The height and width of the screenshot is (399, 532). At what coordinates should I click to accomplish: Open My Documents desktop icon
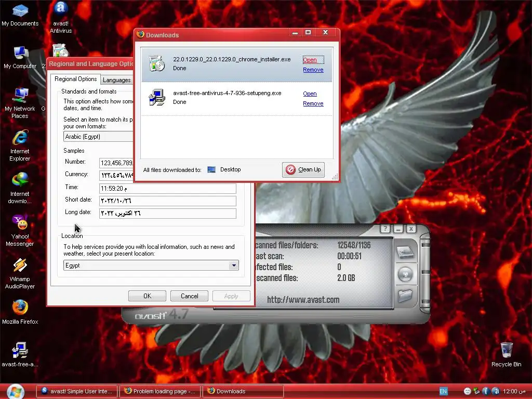(20, 15)
